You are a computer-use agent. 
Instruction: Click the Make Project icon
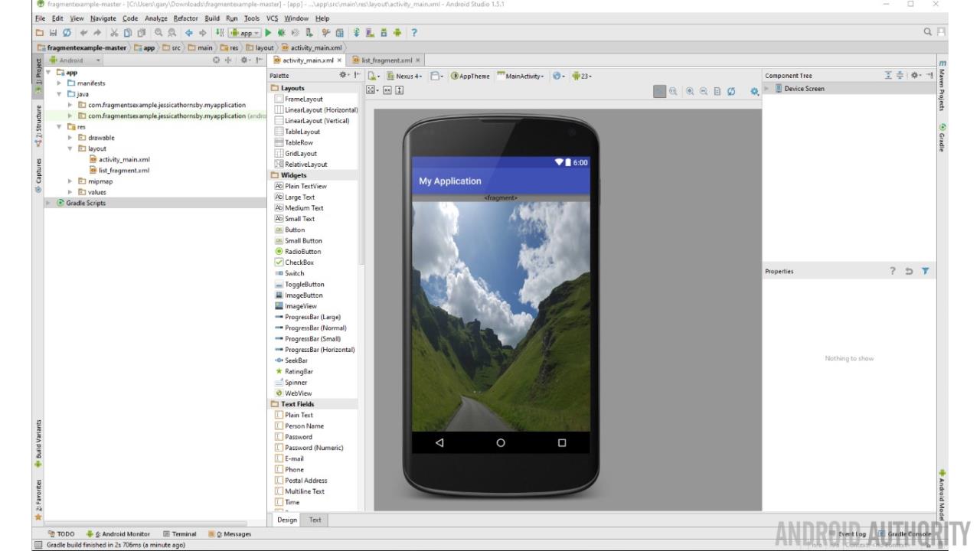click(220, 33)
